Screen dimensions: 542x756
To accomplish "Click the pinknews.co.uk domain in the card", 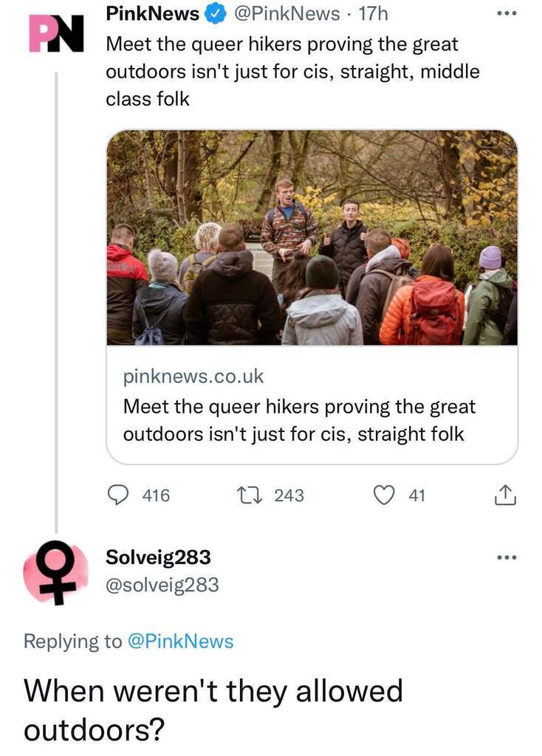I will click(193, 376).
